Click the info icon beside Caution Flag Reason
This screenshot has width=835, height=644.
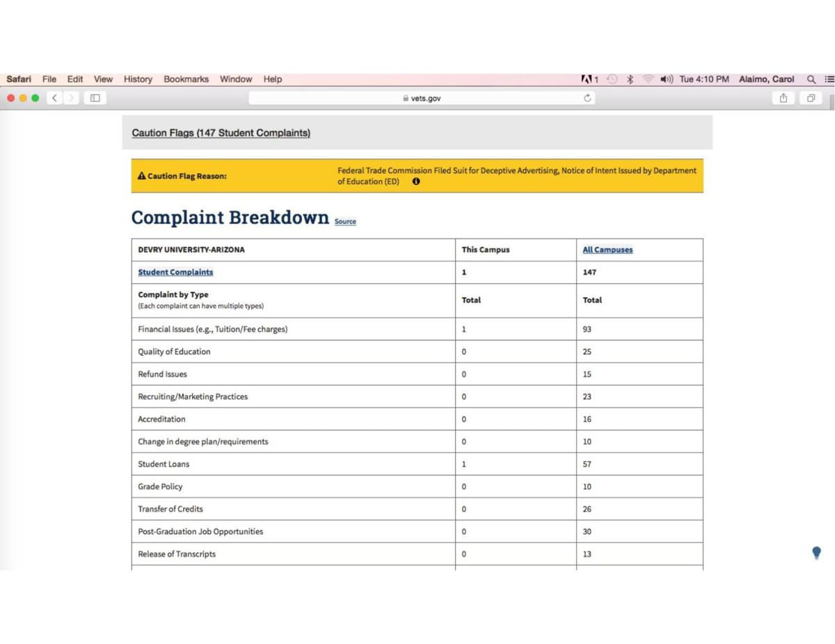tap(416, 182)
